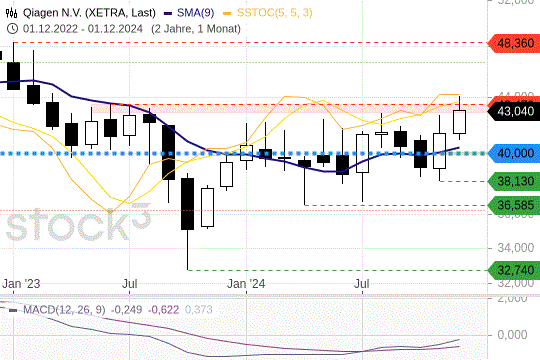This screenshot has width=540, height=360.
Task: Click the second Jul label on time axis
Action: click(362, 284)
